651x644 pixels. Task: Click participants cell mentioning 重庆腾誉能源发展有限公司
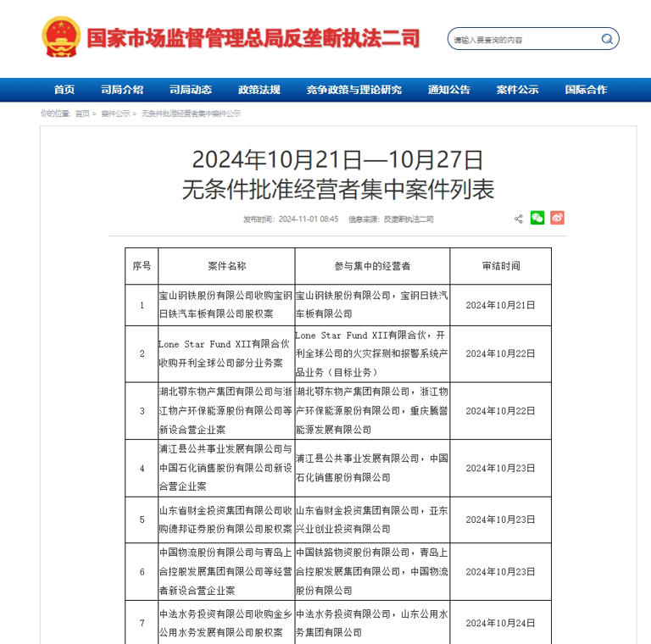pos(372,411)
